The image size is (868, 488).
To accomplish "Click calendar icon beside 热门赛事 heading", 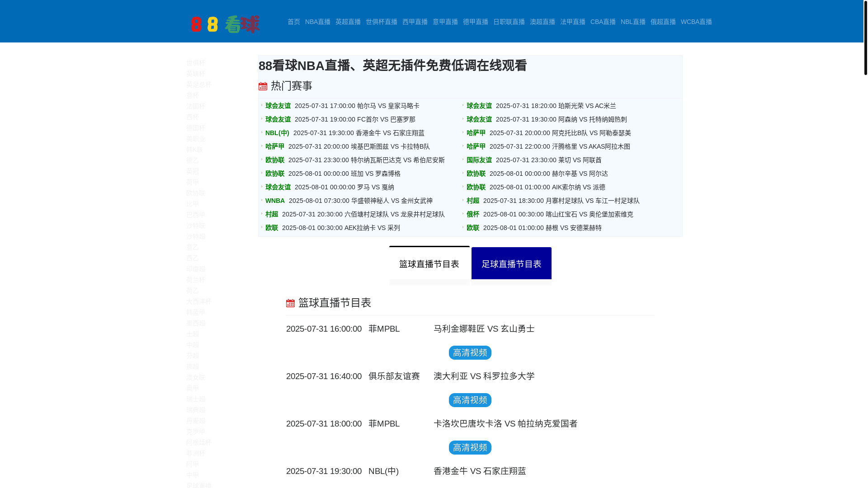I will [x=263, y=86].
